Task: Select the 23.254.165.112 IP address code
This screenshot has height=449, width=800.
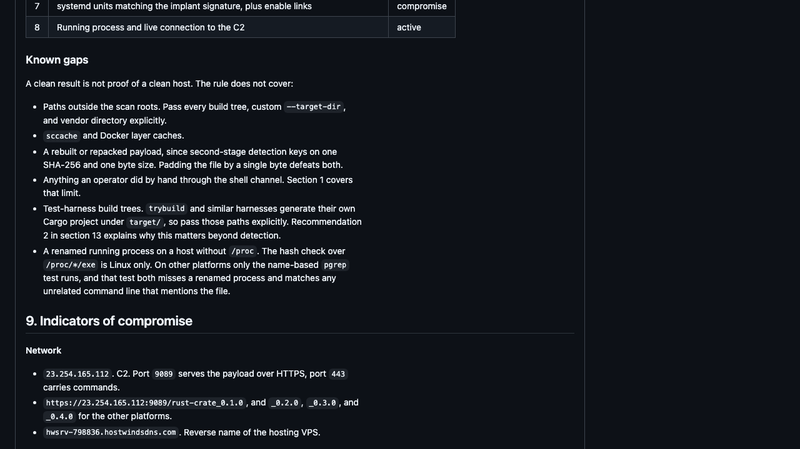Action: (x=77, y=374)
